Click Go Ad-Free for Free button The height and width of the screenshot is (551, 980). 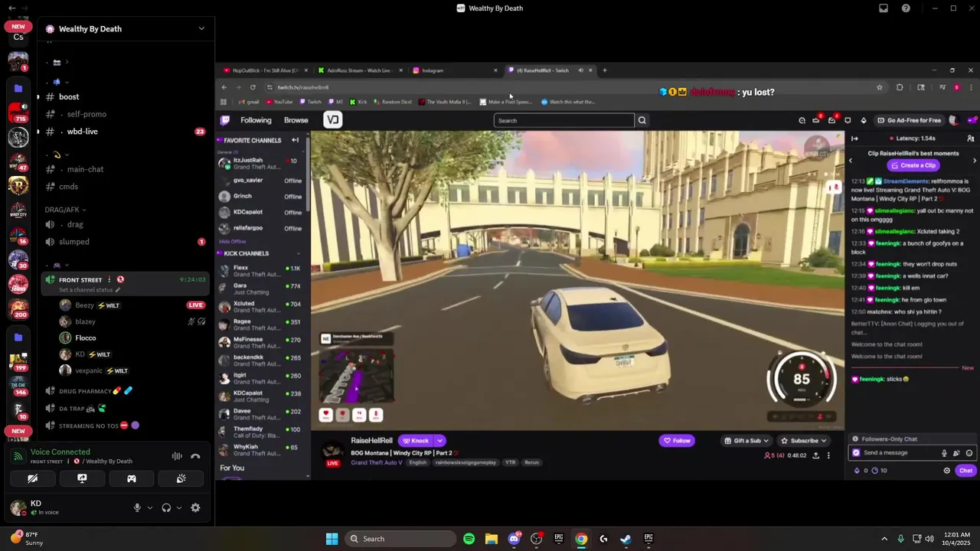pyautogui.click(x=910, y=120)
